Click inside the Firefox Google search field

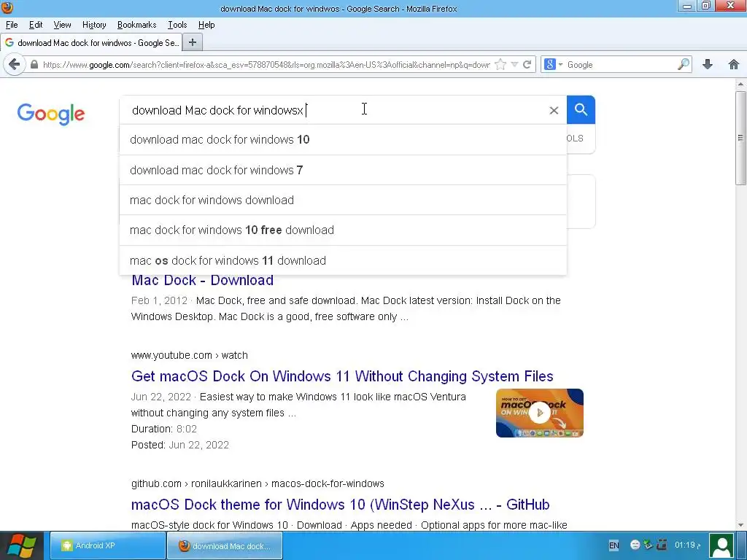click(x=619, y=64)
